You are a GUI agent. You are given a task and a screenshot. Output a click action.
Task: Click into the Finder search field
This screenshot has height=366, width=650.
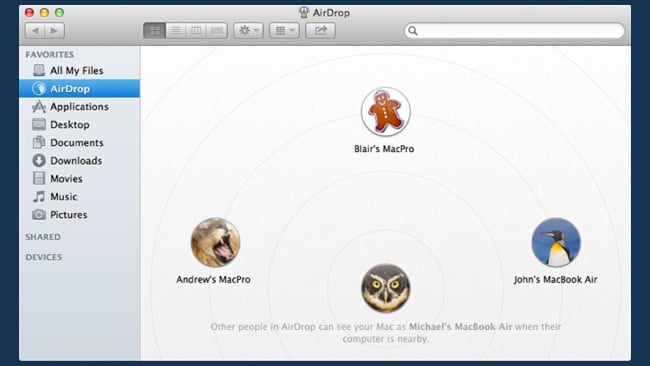pos(514,31)
